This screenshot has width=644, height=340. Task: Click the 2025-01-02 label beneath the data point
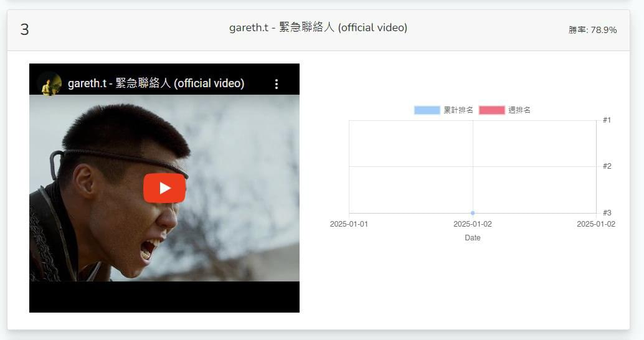pyautogui.click(x=473, y=224)
